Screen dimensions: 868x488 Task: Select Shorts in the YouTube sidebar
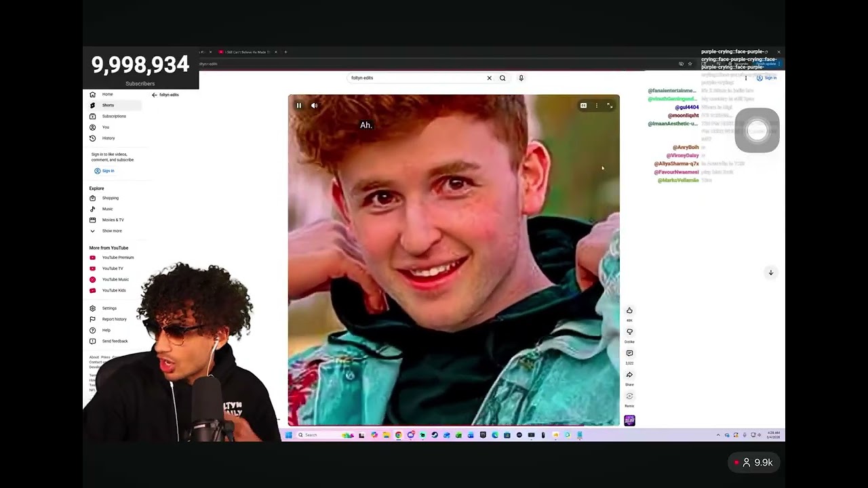click(115, 105)
